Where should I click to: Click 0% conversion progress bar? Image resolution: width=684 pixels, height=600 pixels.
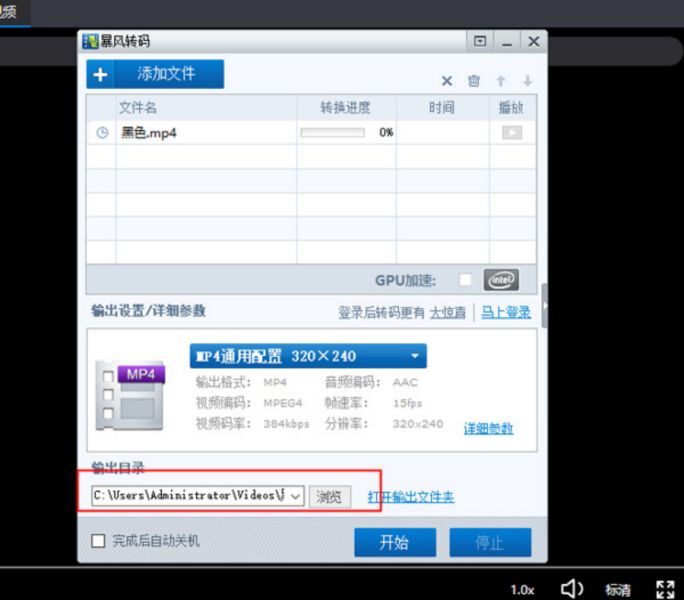click(332, 132)
